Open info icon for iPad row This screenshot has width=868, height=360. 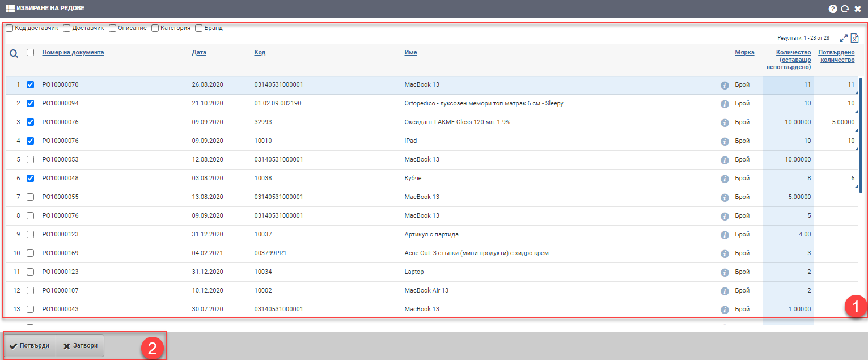(725, 141)
